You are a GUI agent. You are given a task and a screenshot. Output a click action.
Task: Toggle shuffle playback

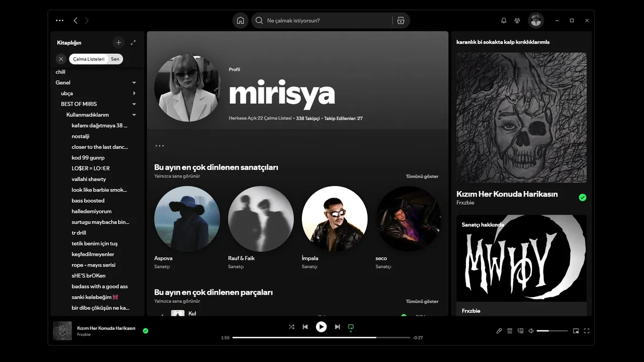[x=291, y=327]
